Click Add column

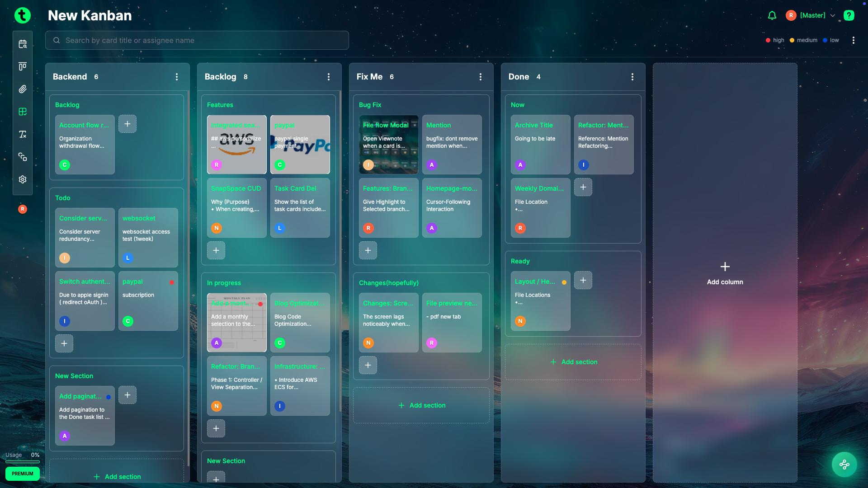point(725,273)
